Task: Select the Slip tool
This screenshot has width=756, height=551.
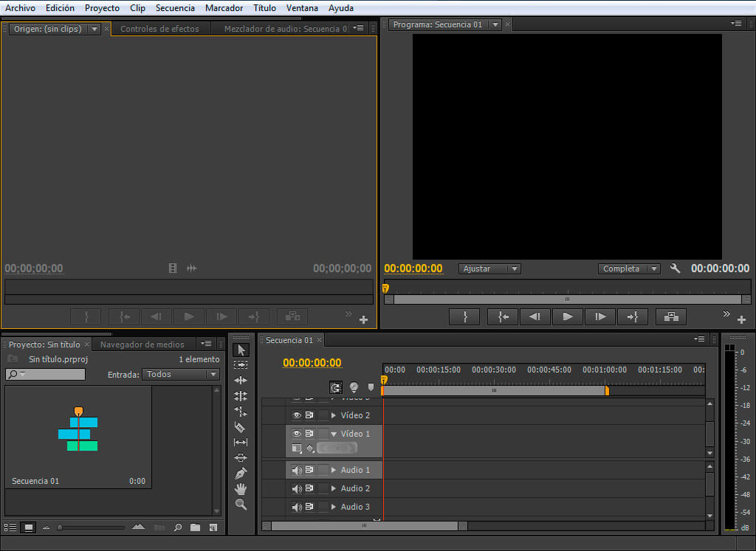Action: [241, 442]
